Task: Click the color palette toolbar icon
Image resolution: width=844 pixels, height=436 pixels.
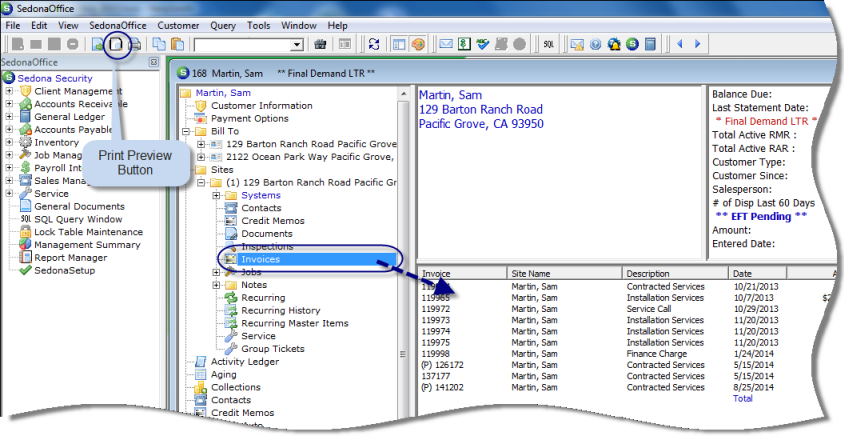Action: [x=418, y=44]
